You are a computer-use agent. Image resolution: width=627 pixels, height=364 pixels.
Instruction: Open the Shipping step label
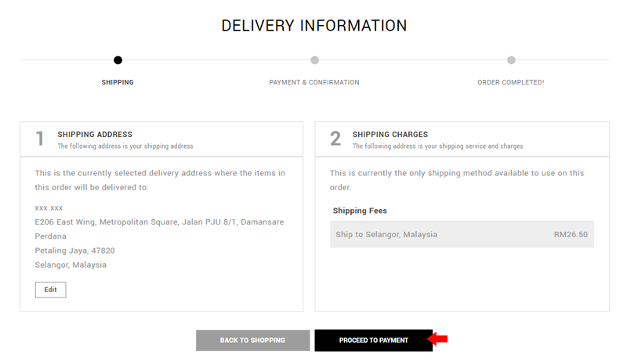point(118,82)
